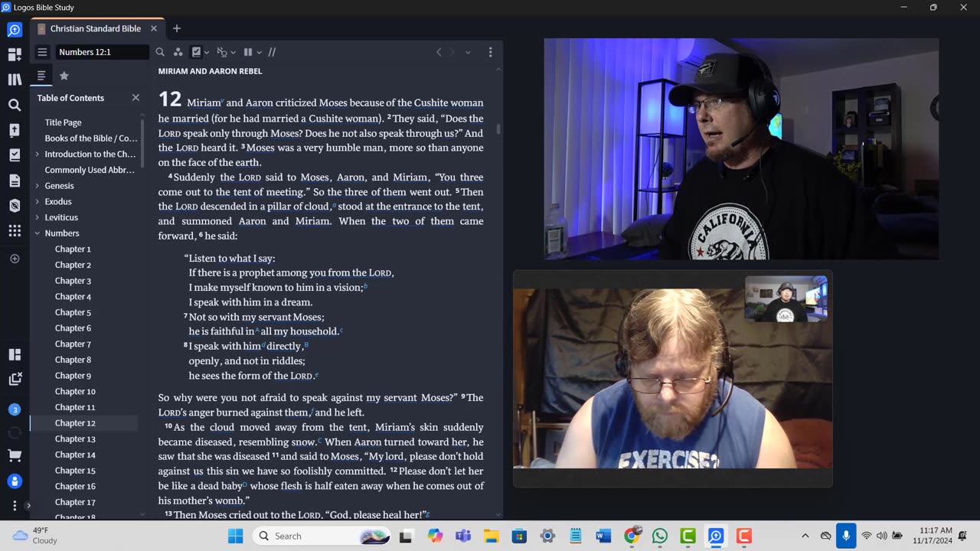Click the Numbers 12:1 reference box
The image size is (980, 551).
(101, 52)
